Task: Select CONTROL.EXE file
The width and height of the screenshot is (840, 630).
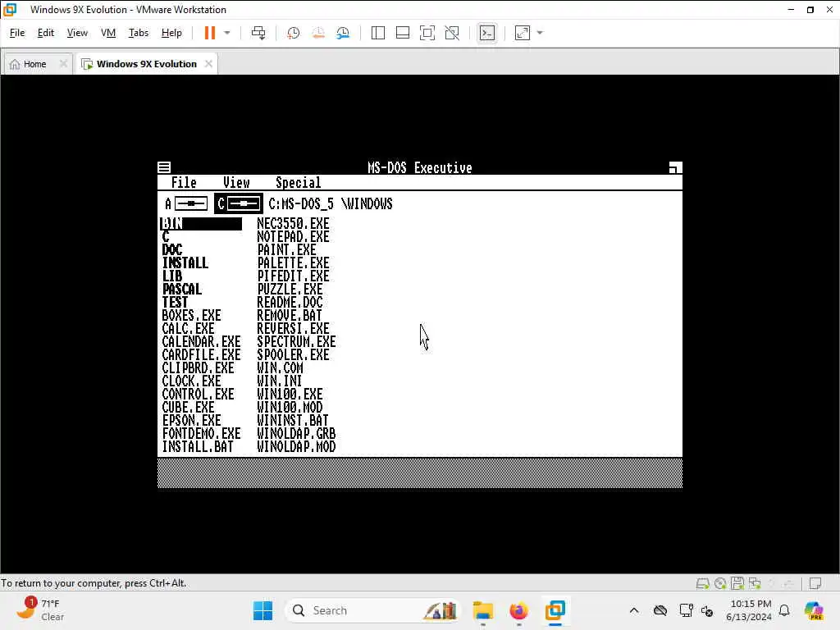Action: [199, 395]
